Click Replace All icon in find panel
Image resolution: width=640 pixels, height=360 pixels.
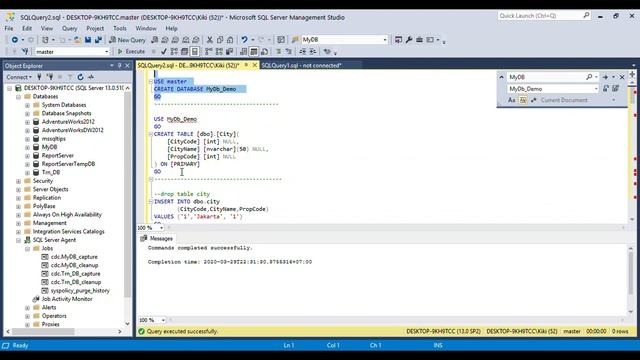point(616,89)
